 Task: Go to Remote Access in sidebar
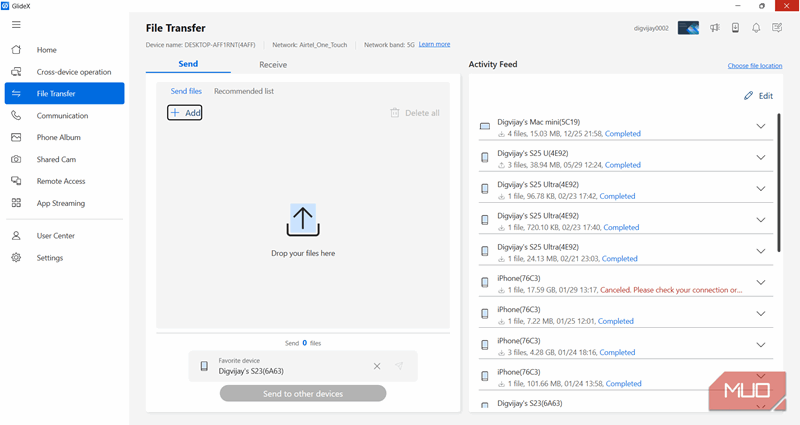tap(60, 181)
